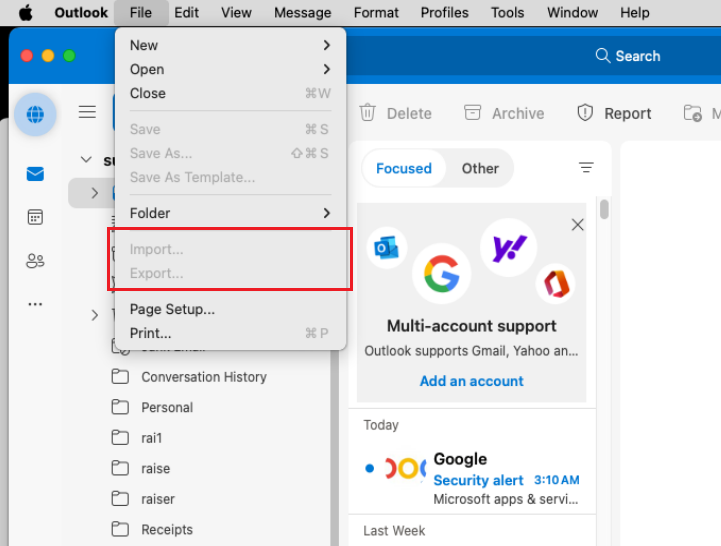Viewport: 721px width, 546px height.
Task: Toggle the hamburger navigation pane icon
Action: click(x=87, y=112)
